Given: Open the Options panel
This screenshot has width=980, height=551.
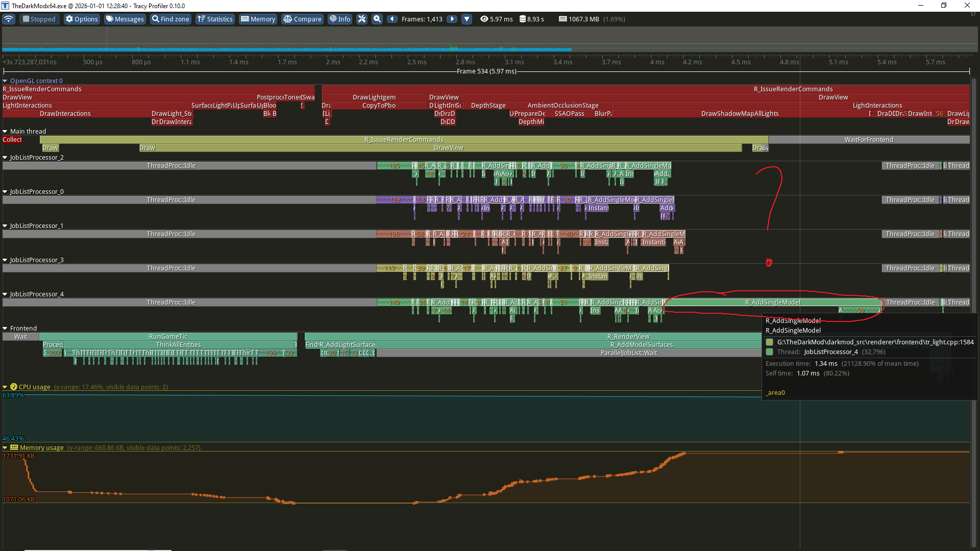Looking at the screenshot, I should pyautogui.click(x=82, y=19).
